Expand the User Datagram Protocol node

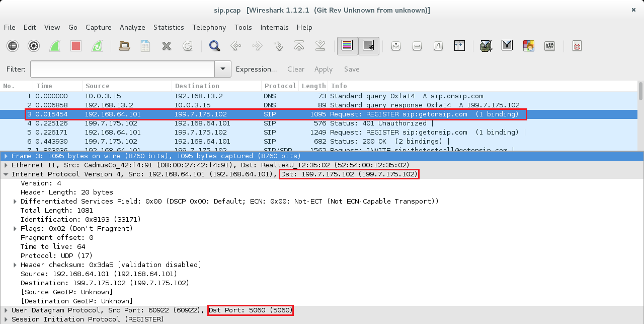pyautogui.click(x=6, y=310)
